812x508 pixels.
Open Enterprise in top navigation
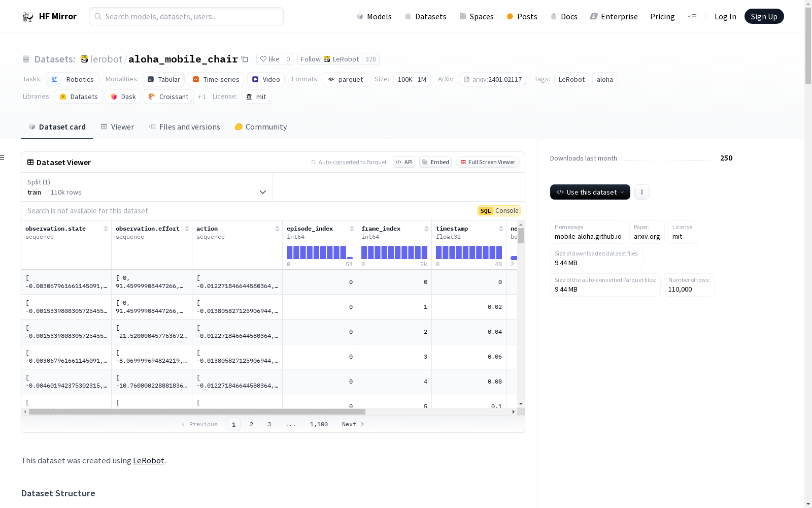pos(614,16)
